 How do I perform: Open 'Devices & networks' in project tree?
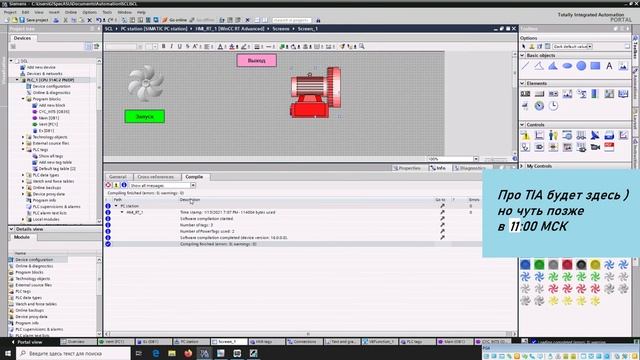44,73
